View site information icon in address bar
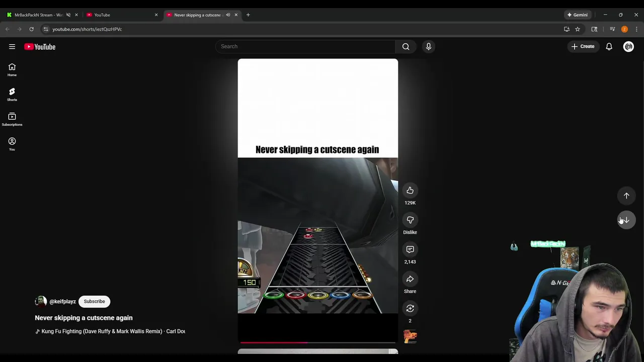Screen dimensions: 644x362 tap(46, 29)
